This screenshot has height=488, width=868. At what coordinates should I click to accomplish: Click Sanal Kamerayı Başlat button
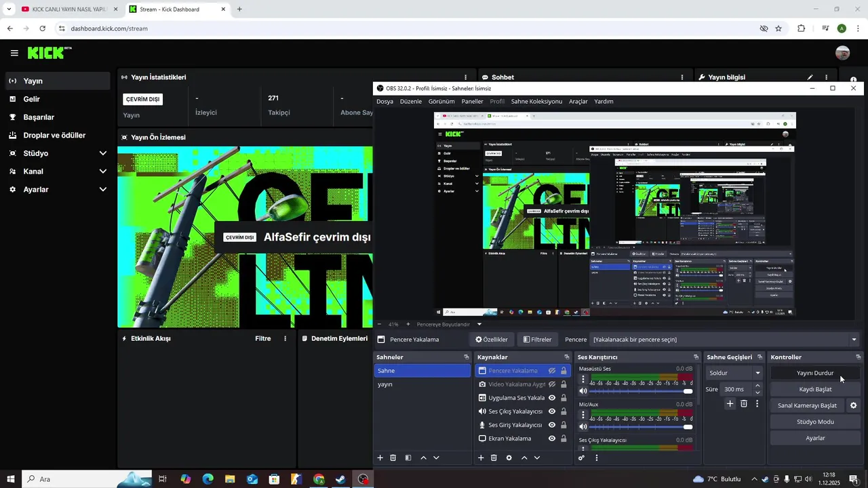[x=807, y=405]
